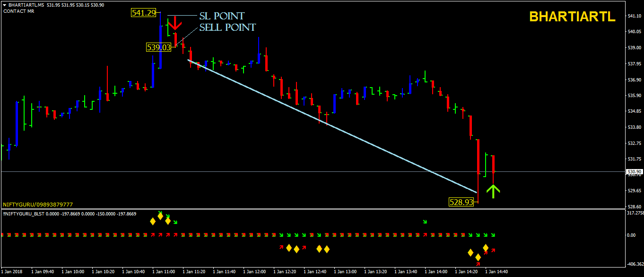Select the SELL POINT text label
644x277 pixels.
click(227, 27)
